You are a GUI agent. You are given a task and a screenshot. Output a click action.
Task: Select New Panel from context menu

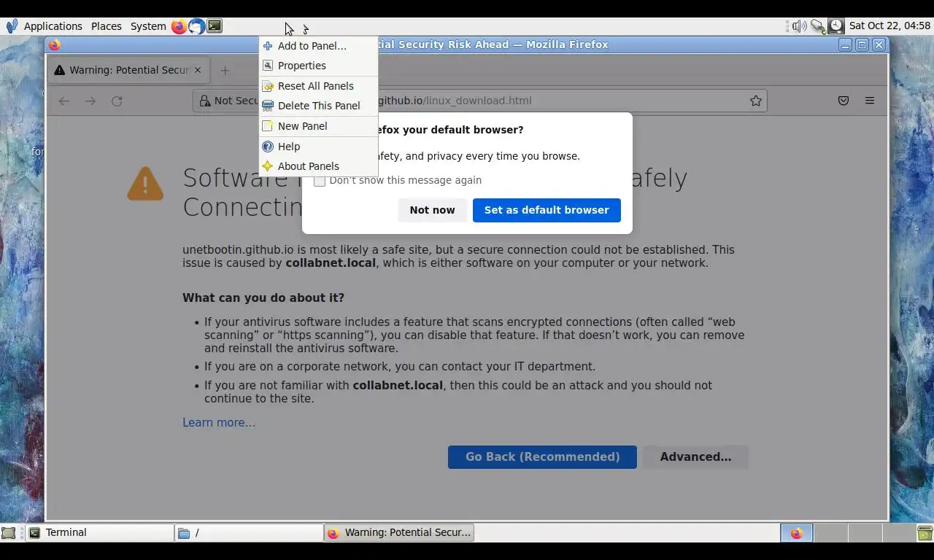(x=319, y=126)
